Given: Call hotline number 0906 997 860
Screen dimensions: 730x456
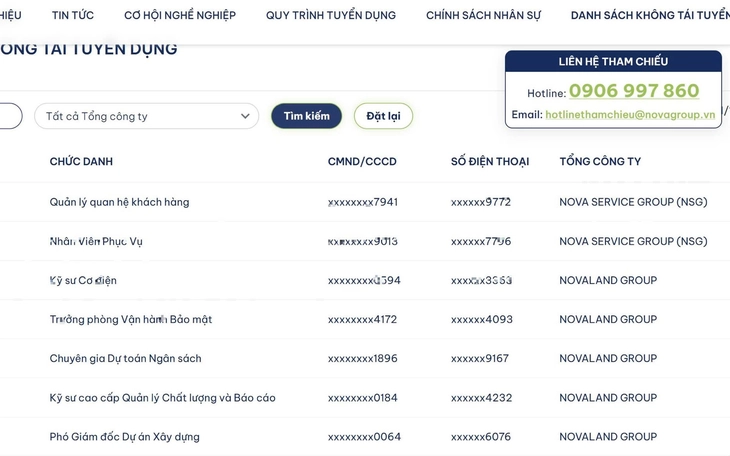Looking at the screenshot, I should click(x=634, y=90).
